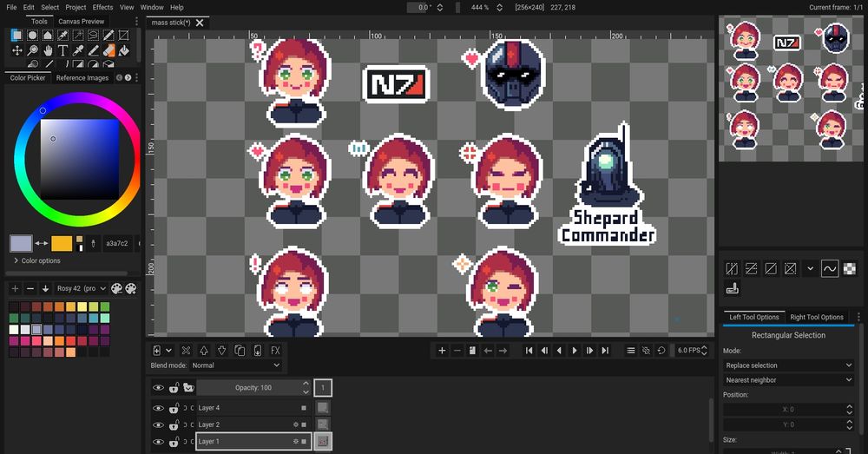
Task: Toggle lock on Layer 4
Action: pos(174,408)
